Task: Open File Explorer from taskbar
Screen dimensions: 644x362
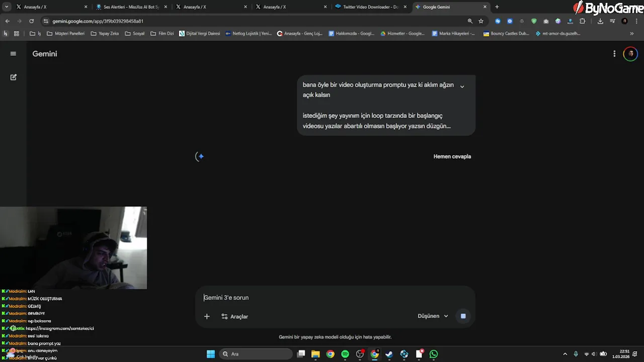Action: pyautogui.click(x=315, y=354)
